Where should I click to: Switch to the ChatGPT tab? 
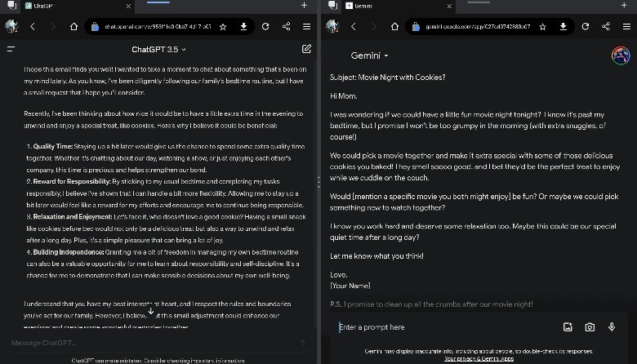click(x=78, y=6)
